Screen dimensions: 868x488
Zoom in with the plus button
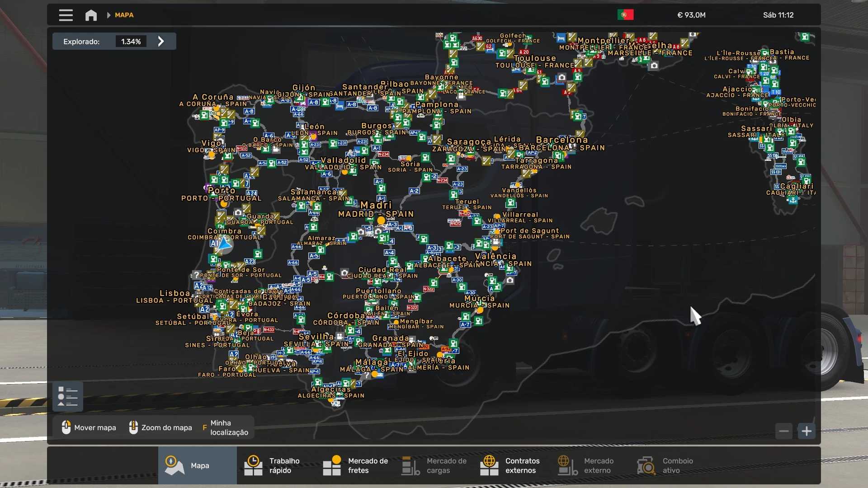(x=807, y=431)
